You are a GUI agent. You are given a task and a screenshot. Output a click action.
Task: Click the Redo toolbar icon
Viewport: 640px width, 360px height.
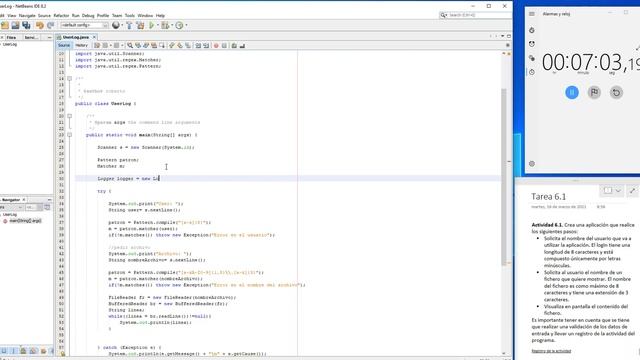click(x=50, y=25)
